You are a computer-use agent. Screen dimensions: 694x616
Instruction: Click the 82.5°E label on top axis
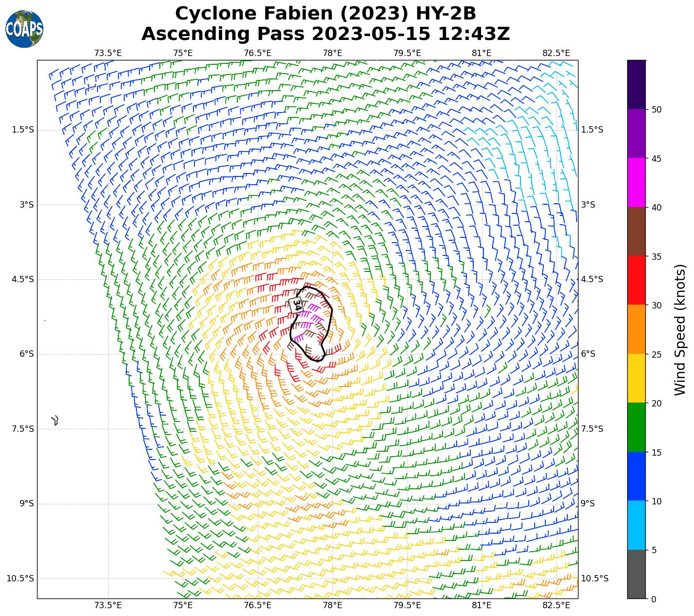tap(556, 53)
